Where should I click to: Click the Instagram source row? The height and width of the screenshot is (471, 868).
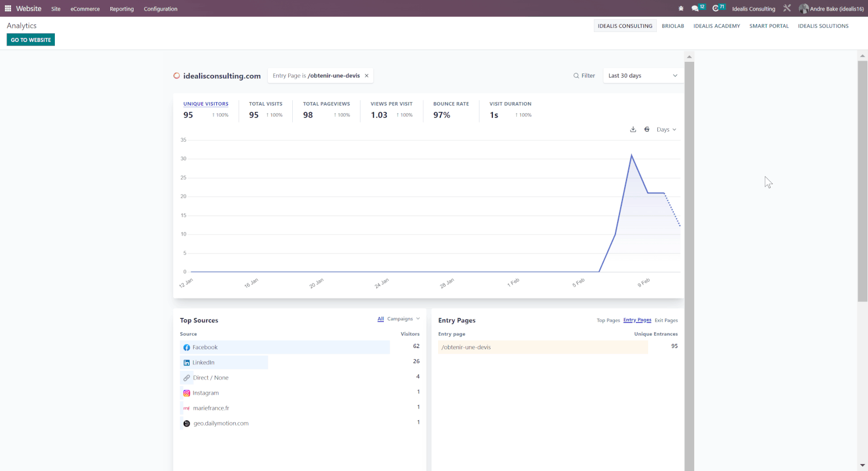(300, 393)
